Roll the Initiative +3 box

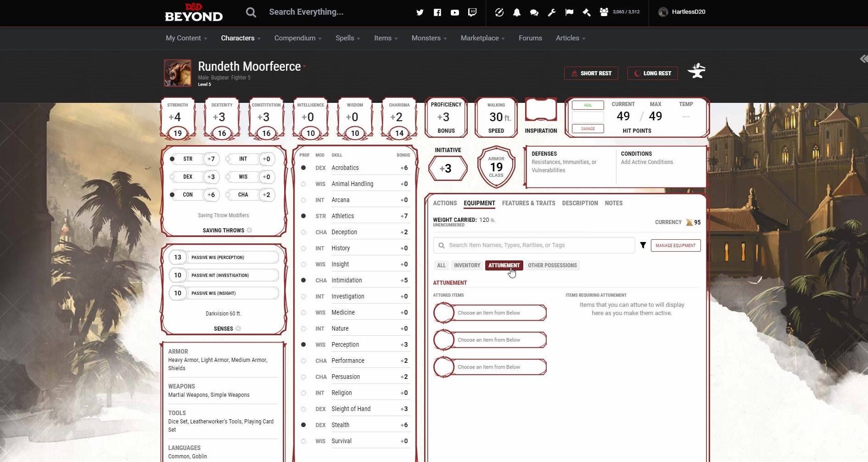pyautogui.click(x=448, y=169)
